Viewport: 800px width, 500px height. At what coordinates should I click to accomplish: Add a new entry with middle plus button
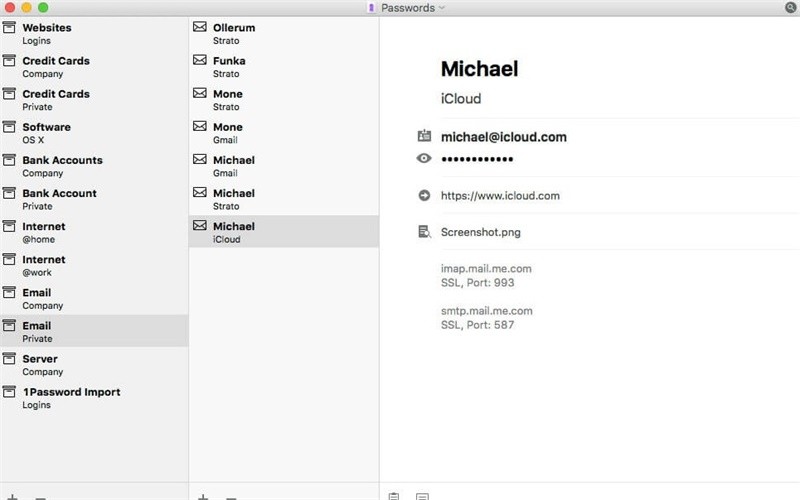[203, 497]
